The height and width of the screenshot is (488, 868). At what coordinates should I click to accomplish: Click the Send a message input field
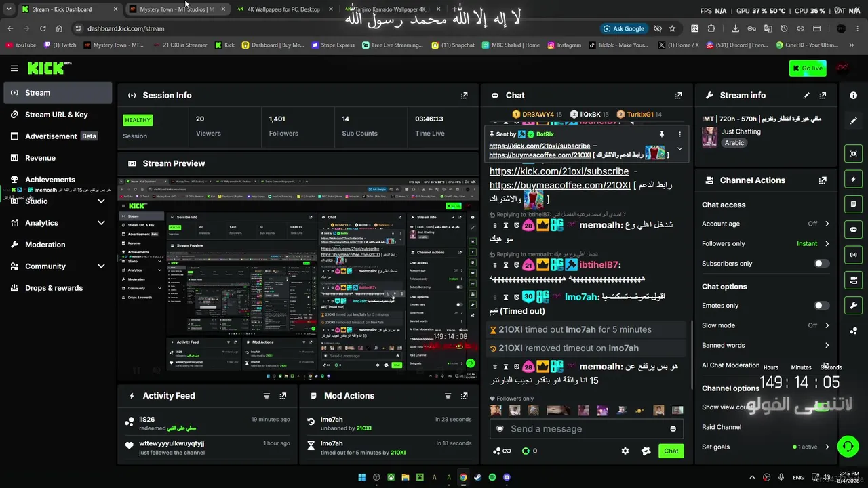tap(586, 429)
